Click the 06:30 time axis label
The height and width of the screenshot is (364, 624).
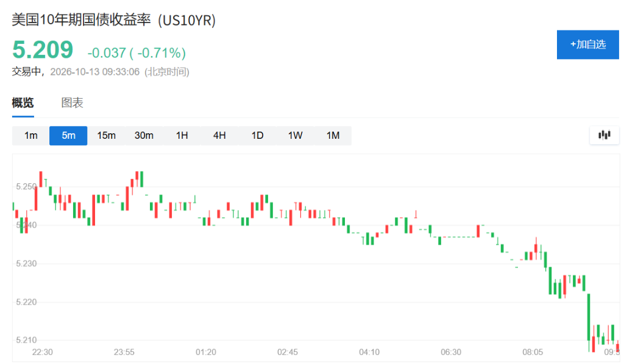pyautogui.click(x=451, y=352)
